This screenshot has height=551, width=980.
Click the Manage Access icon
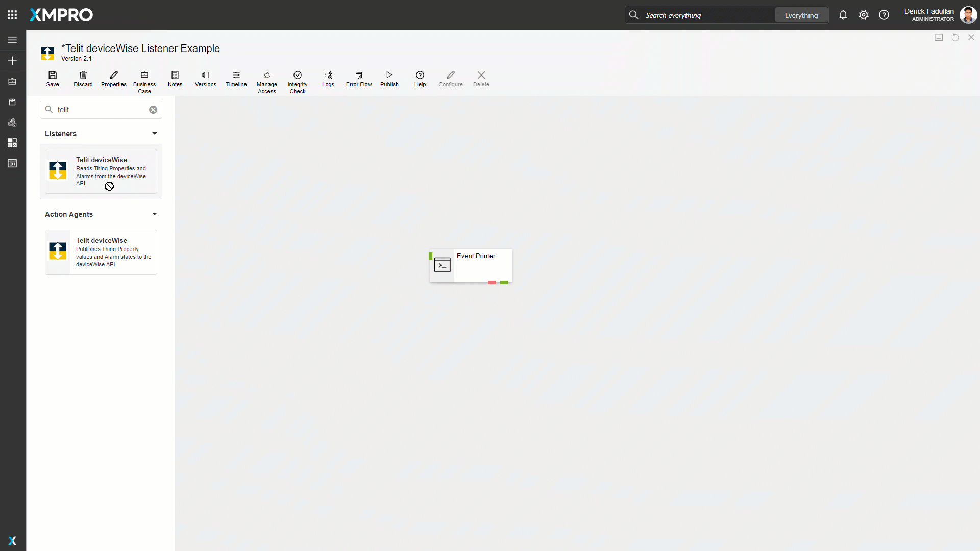[x=266, y=82]
